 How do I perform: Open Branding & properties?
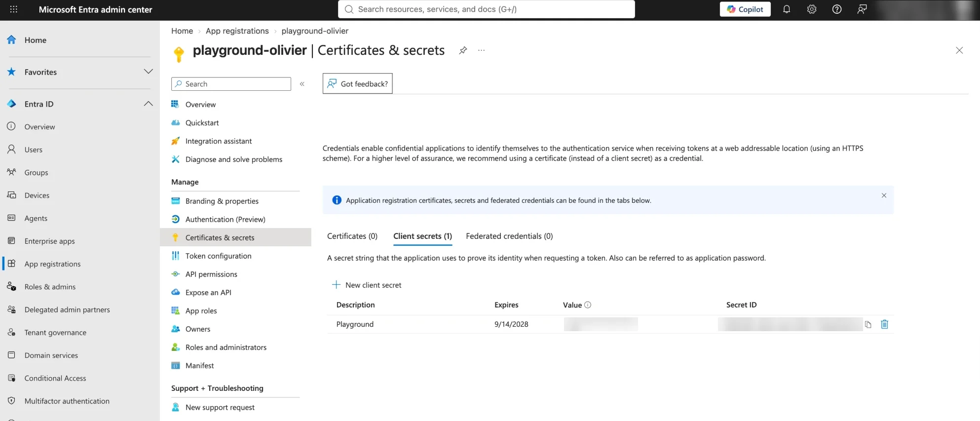222,201
